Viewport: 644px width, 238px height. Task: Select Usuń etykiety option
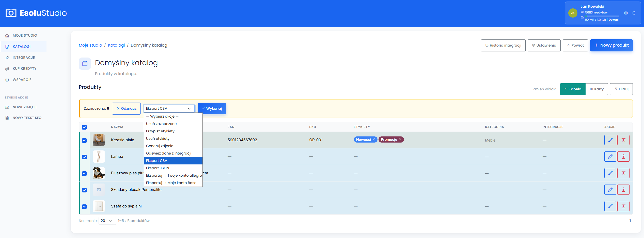(x=173, y=138)
